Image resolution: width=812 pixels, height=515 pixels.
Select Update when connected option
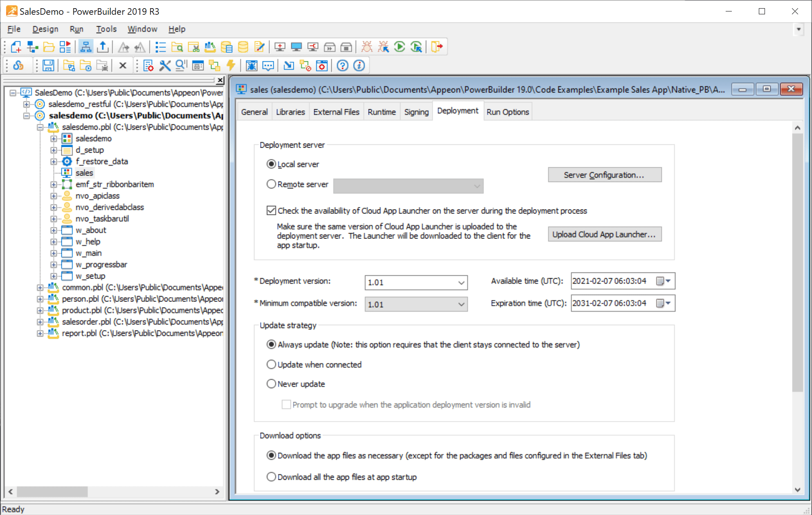coord(271,364)
